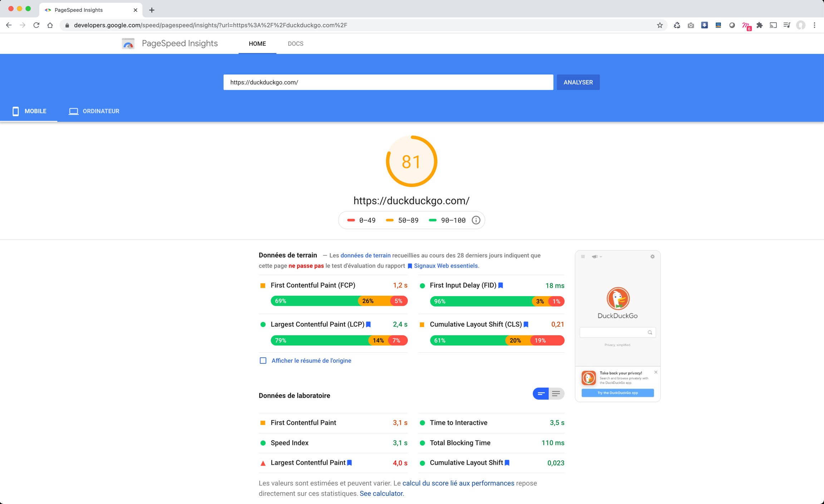824x504 pixels.
Task: Click the URL input field with duckduckgo.com
Action: pos(388,82)
